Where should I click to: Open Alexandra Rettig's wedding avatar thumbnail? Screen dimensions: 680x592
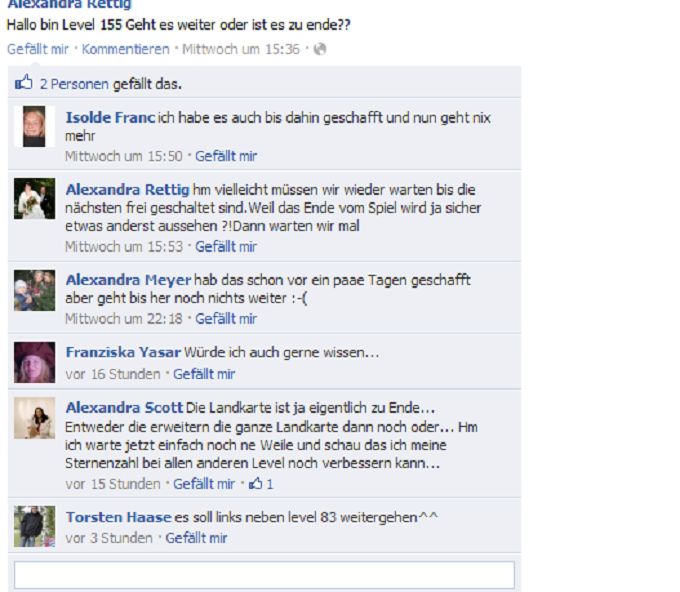34,198
